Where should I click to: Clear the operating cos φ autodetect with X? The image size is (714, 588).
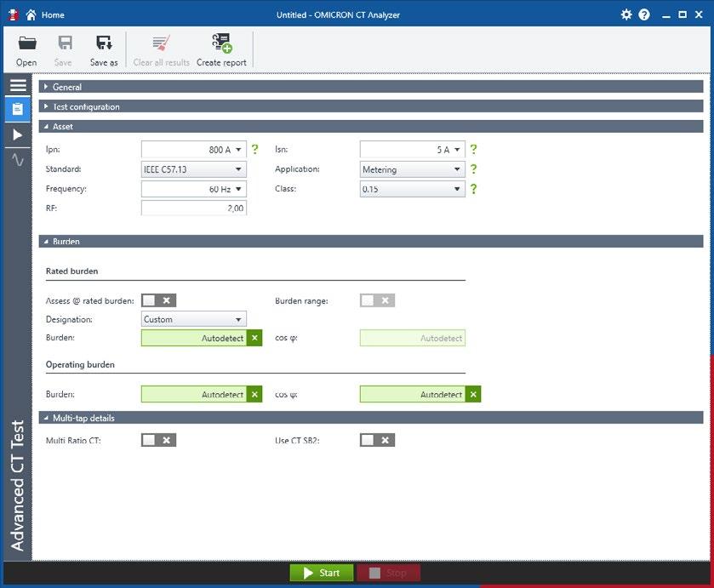(x=473, y=395)
